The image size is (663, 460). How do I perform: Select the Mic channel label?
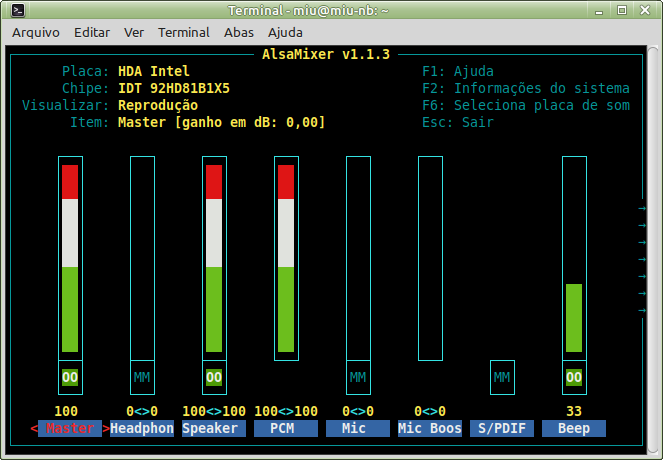click(x=358, y=428)
